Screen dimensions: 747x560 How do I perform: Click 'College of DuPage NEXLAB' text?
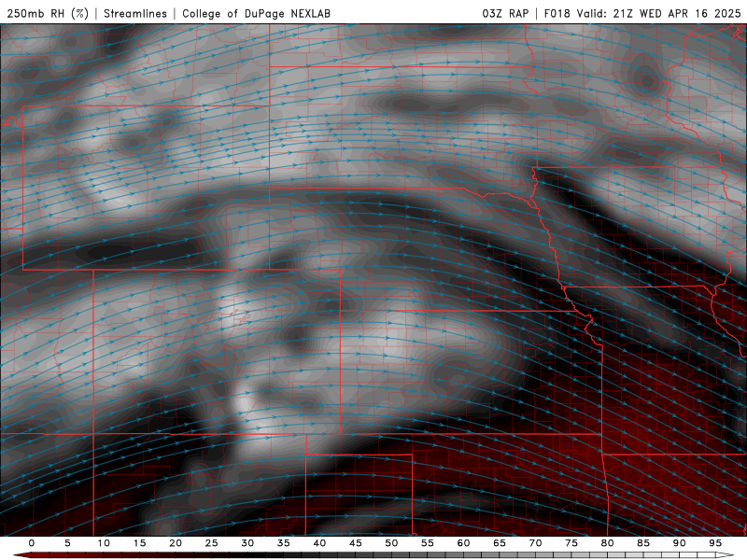click(x=256, y=13)
